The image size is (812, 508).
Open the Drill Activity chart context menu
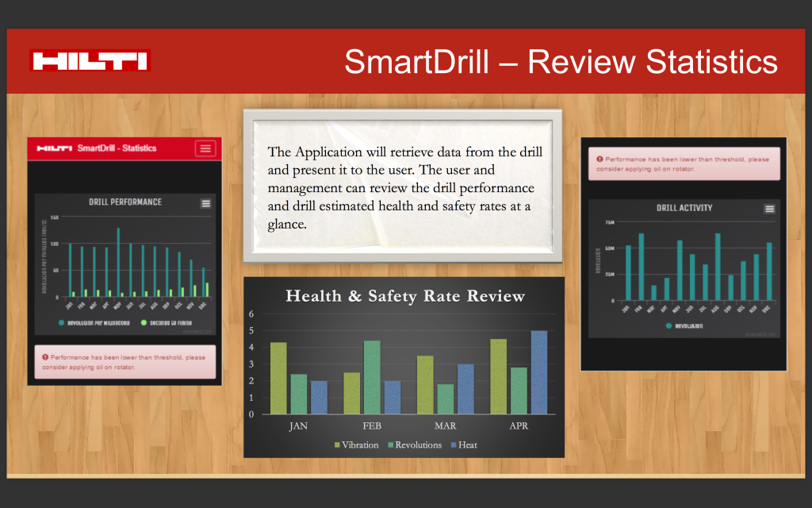click(769, 209)
